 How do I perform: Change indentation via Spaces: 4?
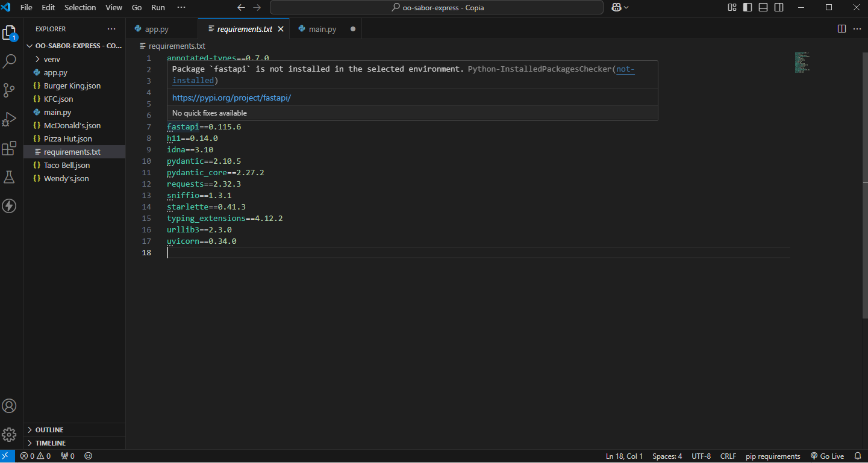pyautogui.click(x=667, y=456)
